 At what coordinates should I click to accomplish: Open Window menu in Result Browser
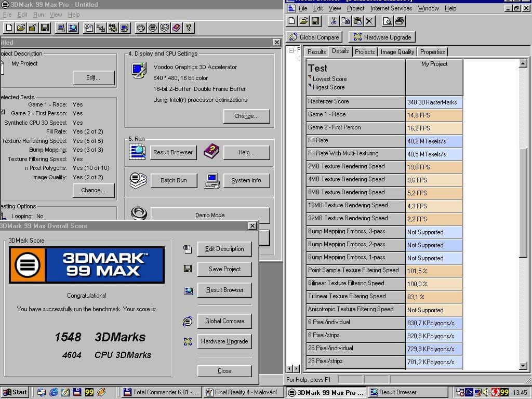pos(428,8)
